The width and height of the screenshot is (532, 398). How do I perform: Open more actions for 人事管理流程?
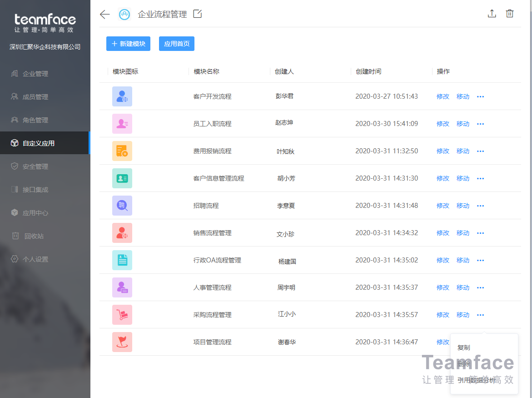point(480,287)
